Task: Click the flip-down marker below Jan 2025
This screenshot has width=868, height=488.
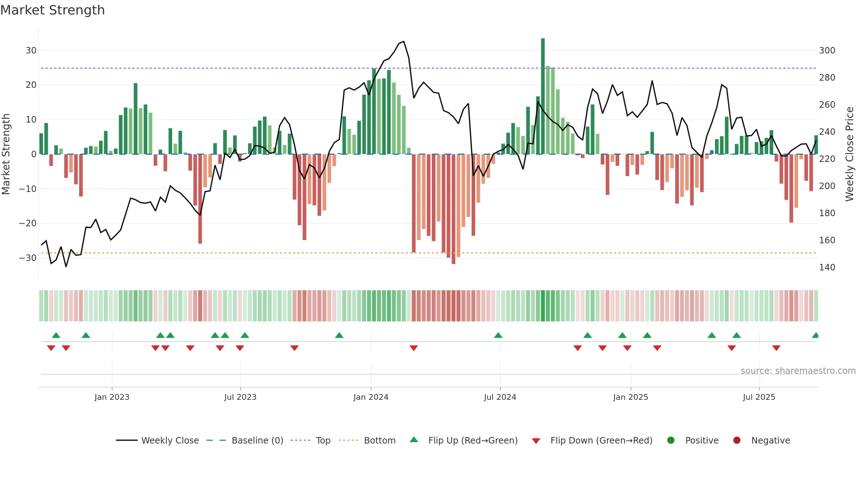Action: [x=627, y=348]
